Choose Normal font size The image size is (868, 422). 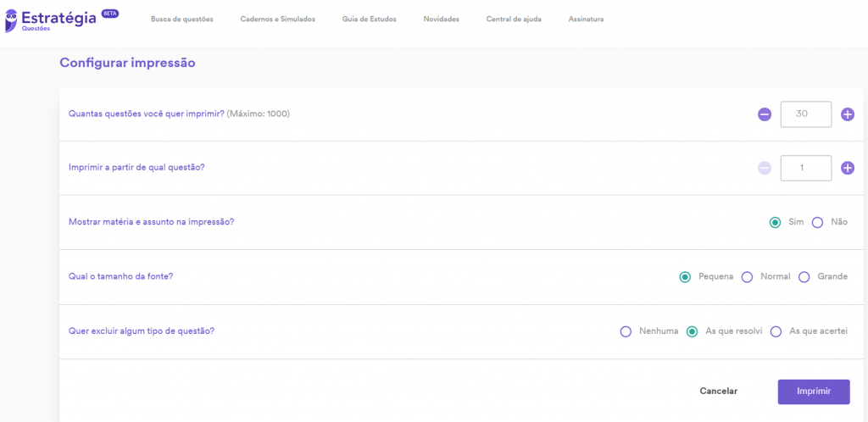tap(747, 277)
